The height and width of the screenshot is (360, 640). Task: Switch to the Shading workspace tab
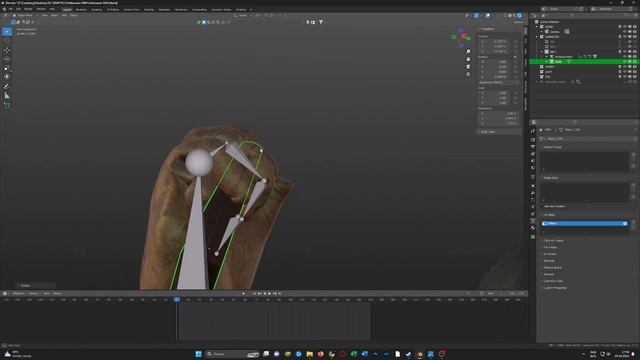pos(149,9)
